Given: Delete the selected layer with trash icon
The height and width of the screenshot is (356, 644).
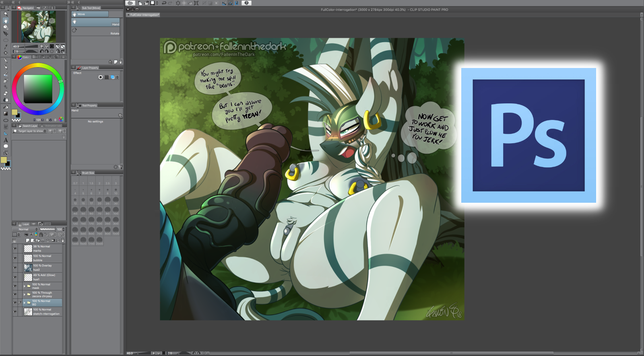Looking at the screenshot, I should pyautogui.click(x=62, y=241).
